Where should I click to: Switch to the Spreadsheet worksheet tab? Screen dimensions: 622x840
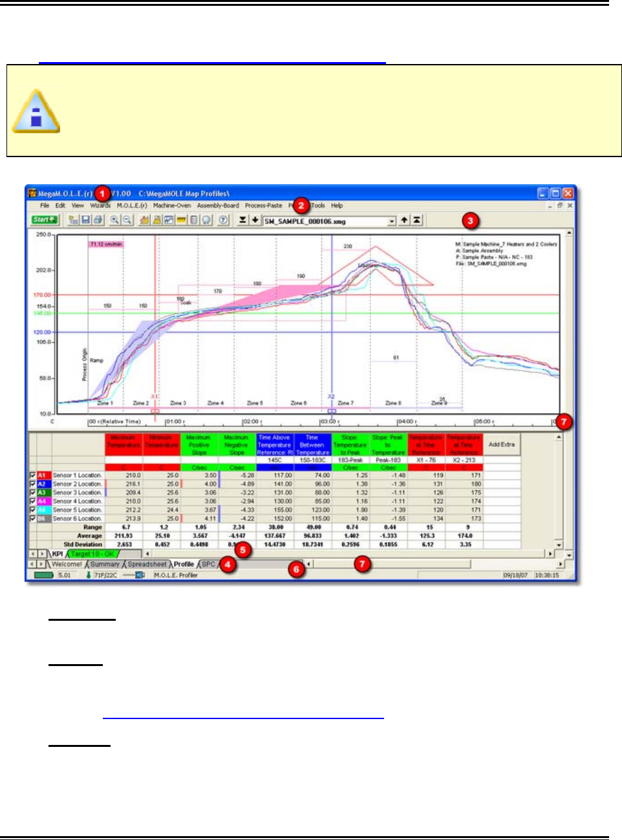(147, 564)
